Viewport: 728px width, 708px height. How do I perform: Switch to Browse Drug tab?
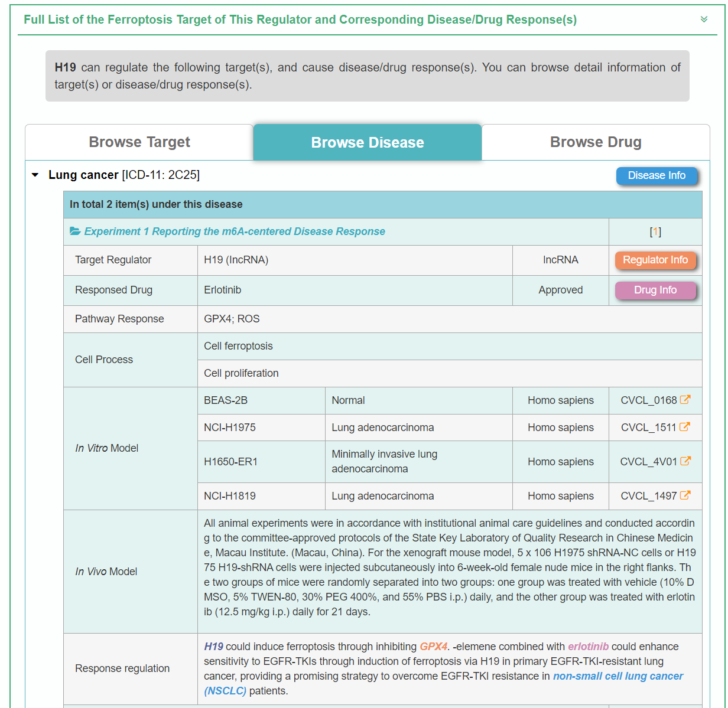[x=595, y=142]
